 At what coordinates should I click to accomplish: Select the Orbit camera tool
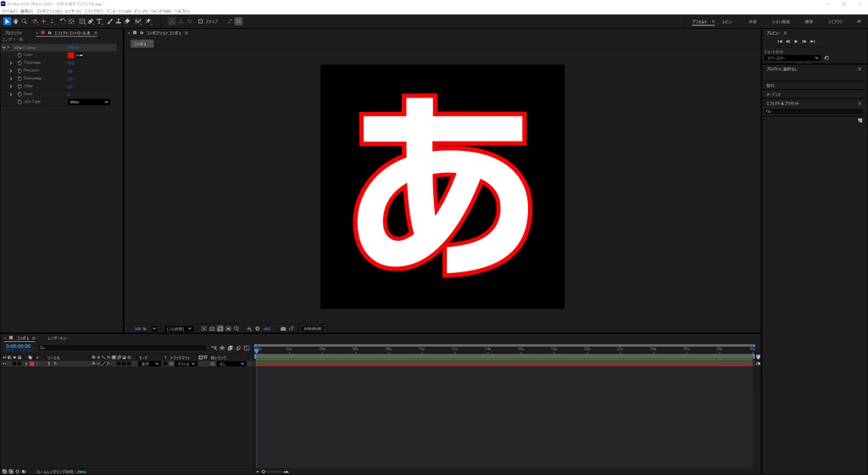point(35,21)
